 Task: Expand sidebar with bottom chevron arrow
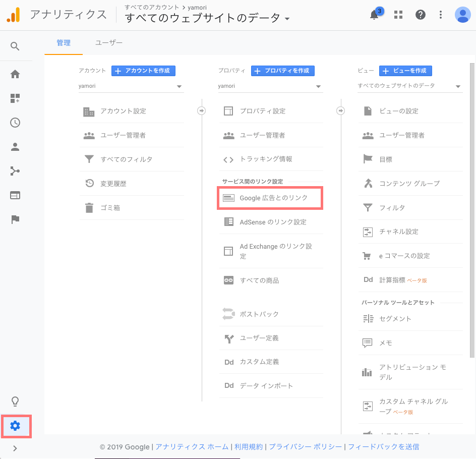pyautogui.click(x=15, y=448)
